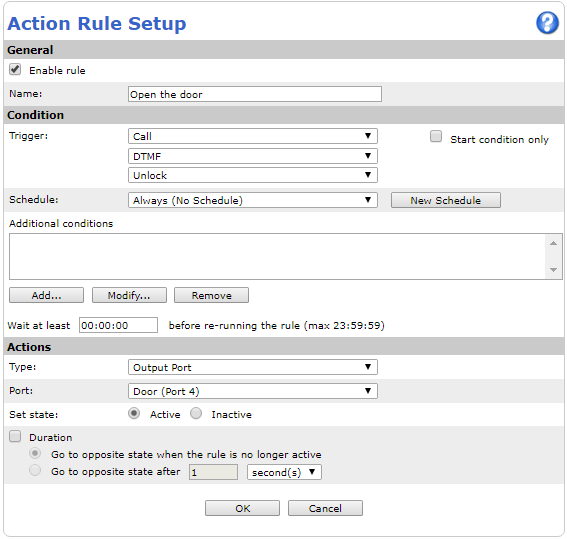The height and width of the screenshot is (539, 567).
Task: Open the action Type dropdown
Action: [253, 367]
